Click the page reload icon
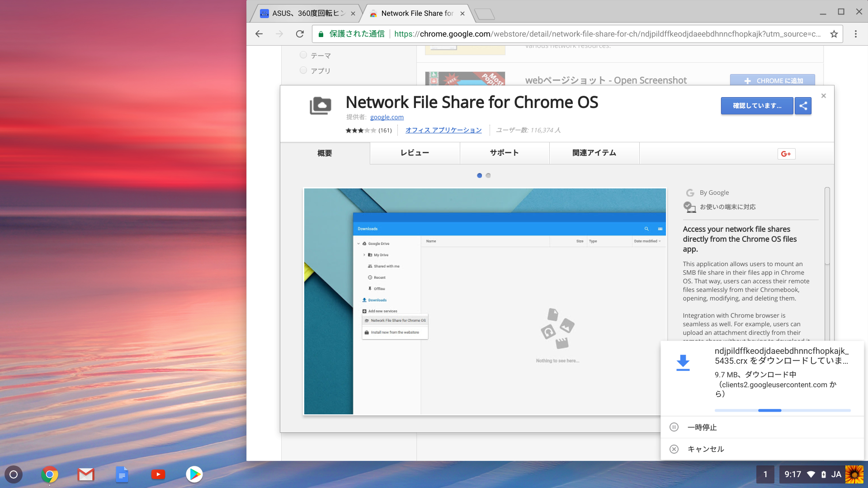 (x=300, y=34)
